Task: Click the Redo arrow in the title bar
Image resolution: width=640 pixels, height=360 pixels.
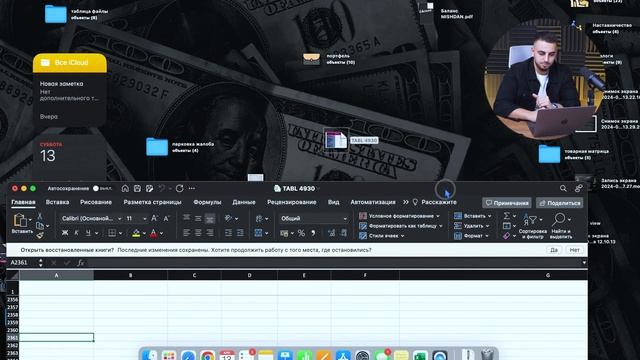Action: click(x=180, y=188)
